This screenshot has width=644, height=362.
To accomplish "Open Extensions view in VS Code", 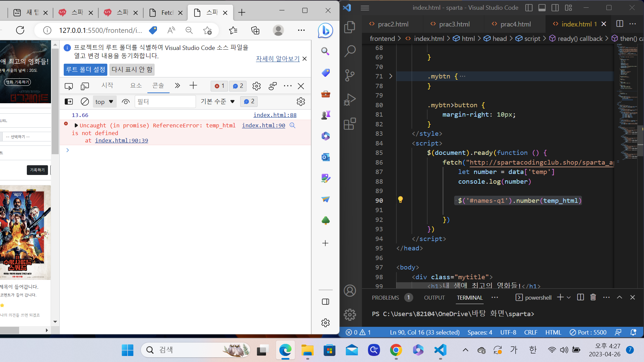I will pos(350,124).
